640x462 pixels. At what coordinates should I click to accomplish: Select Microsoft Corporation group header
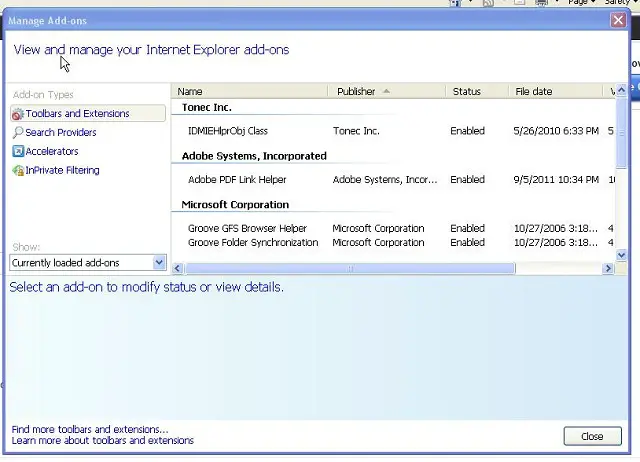point(235,204)
